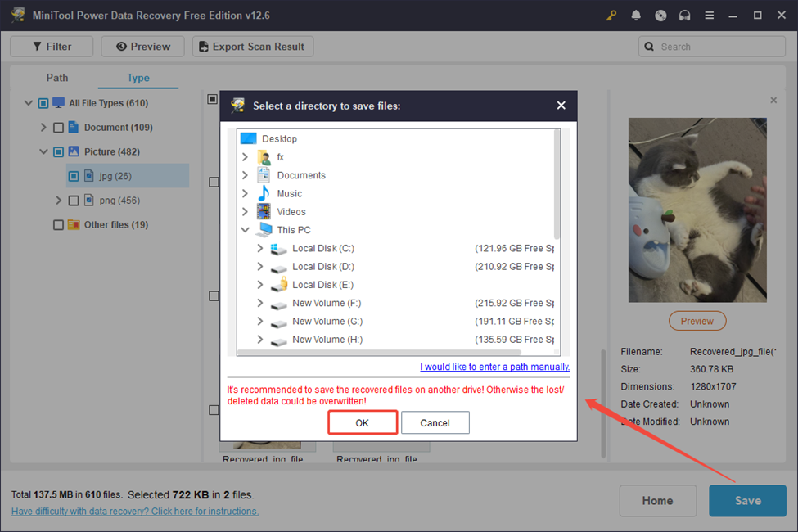Confirm directory with OK button
798x532 pixels.
363,422
